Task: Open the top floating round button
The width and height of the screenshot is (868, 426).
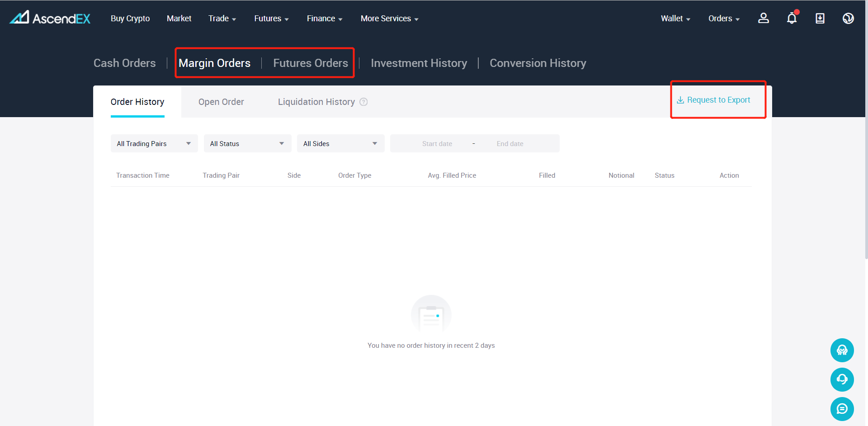Action: [x=842, y=350]
